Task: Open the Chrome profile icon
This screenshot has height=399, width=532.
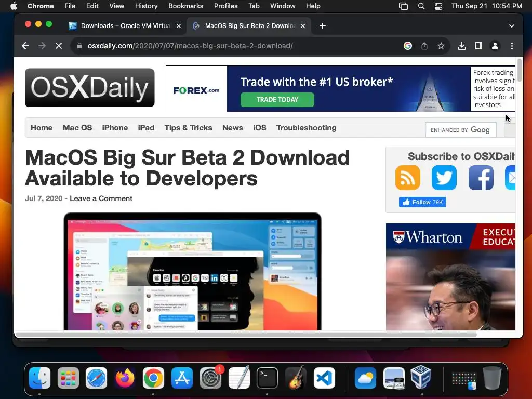Action: pyautogui.click(x=495, y=46)
